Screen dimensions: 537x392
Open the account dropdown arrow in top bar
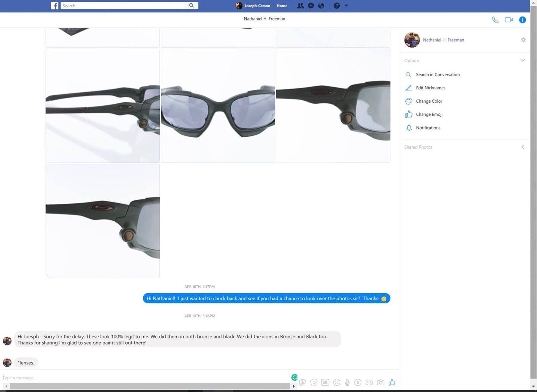346,6
